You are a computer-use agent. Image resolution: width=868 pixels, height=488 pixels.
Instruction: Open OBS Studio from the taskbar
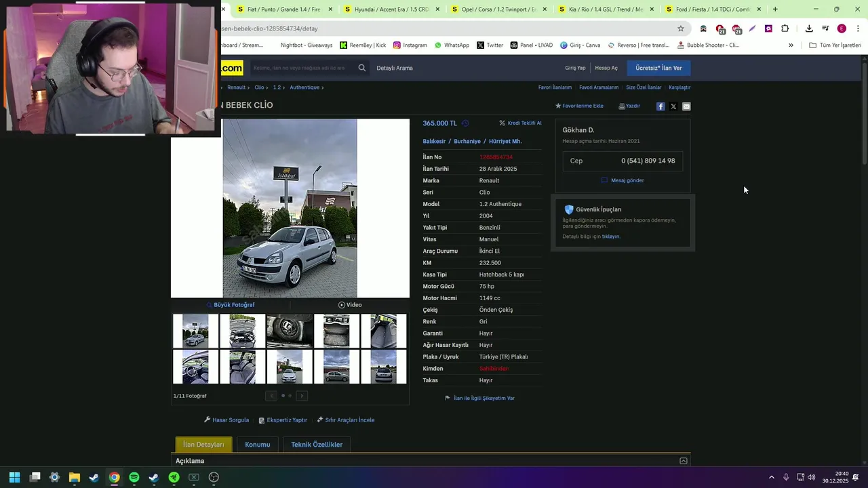click(214, 477)
